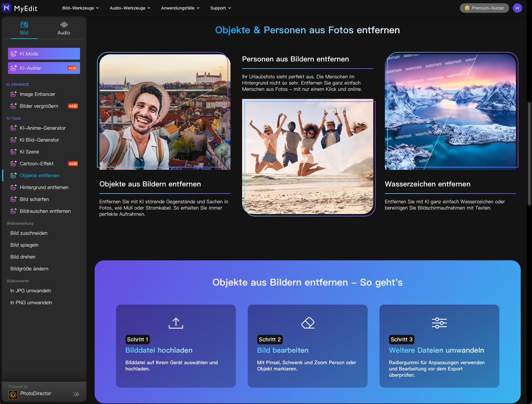Select the Audio waveform icon

coord(64,25)
